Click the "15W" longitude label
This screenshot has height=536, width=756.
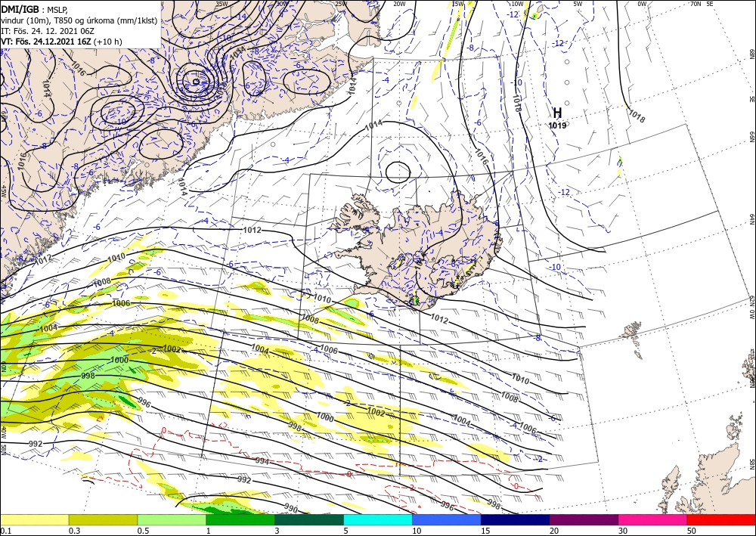coord(458,4)
